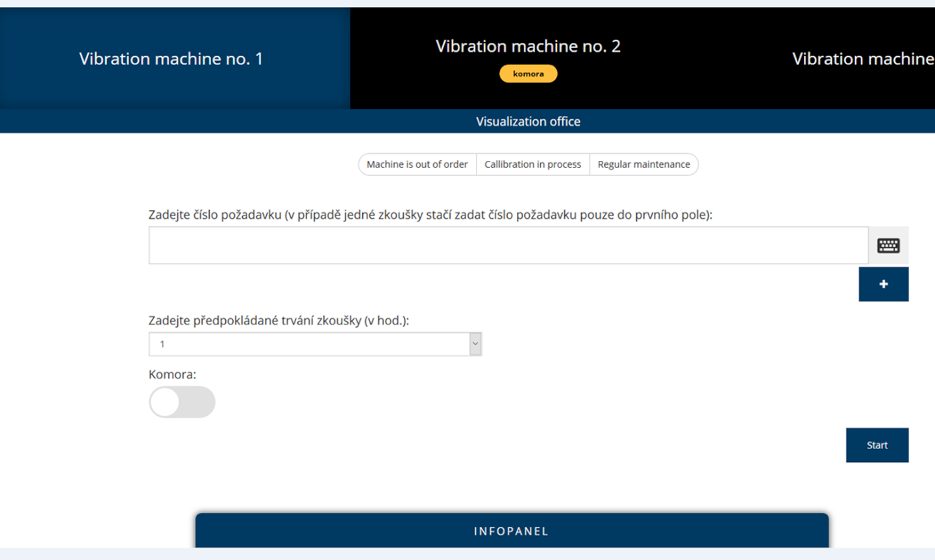Open the on-screen keyboard icon
This screenshot has height=560, width=935.
(888, 245)
